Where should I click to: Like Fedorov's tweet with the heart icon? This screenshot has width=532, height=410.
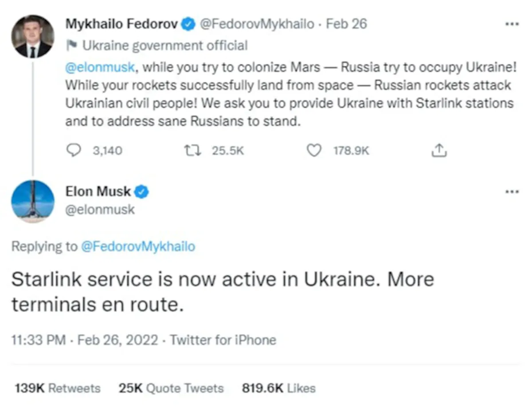[x=314, y=151]
